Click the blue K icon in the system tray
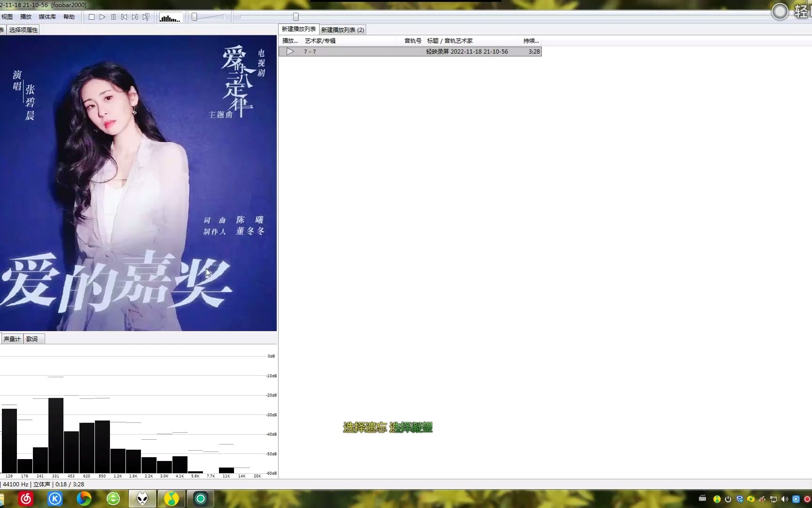This screenshot has width=812, height=508. (x=796, y=499)
